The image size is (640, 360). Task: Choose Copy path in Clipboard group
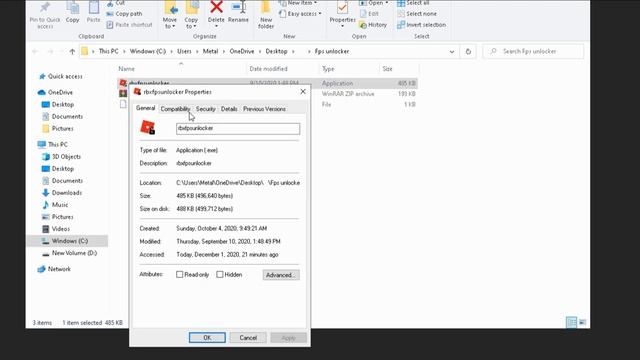click(124, 14)
